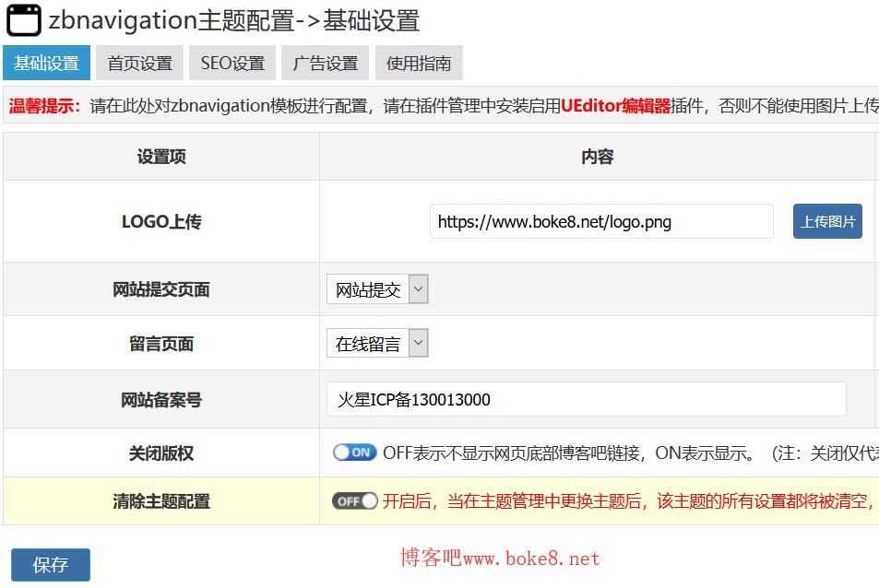Open the 首页设置 tab
The image size is (879, 588).
click(139, 63)
